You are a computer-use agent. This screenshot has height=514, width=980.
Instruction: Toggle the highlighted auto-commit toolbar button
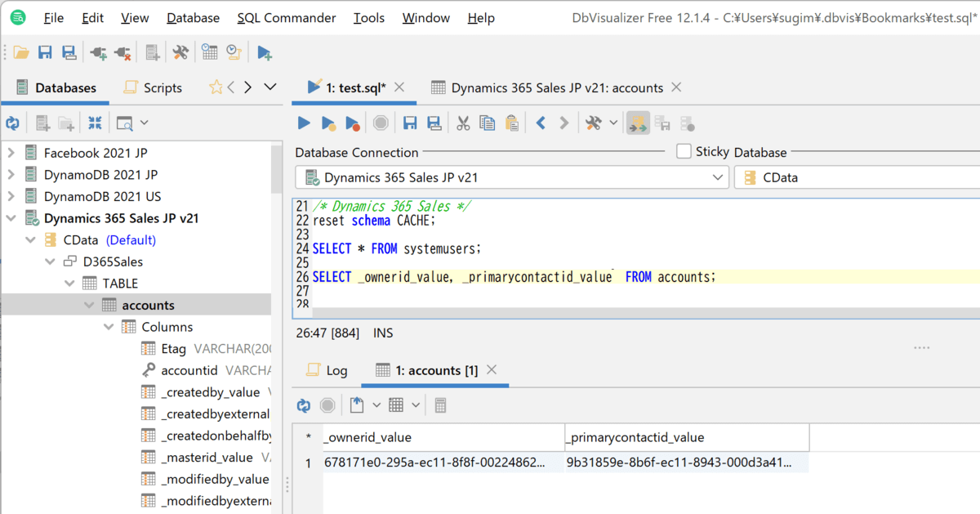pyautogui.click(x=638, y=123)
